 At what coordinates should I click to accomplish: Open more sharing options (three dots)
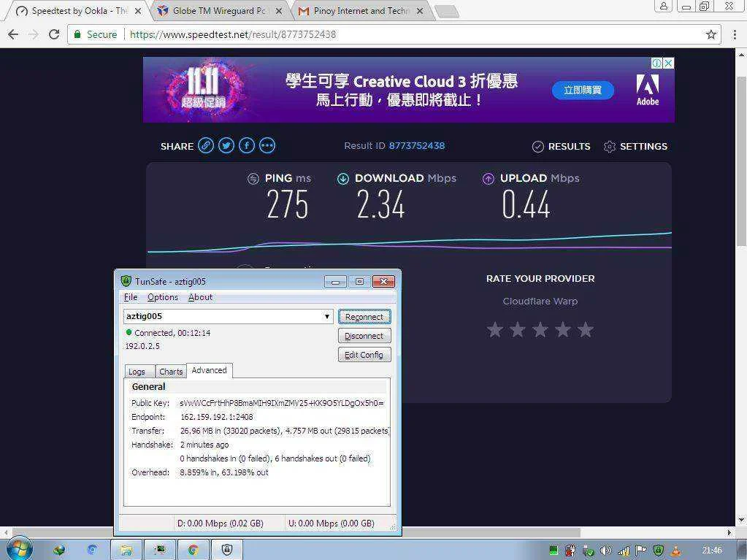[267, 146]
